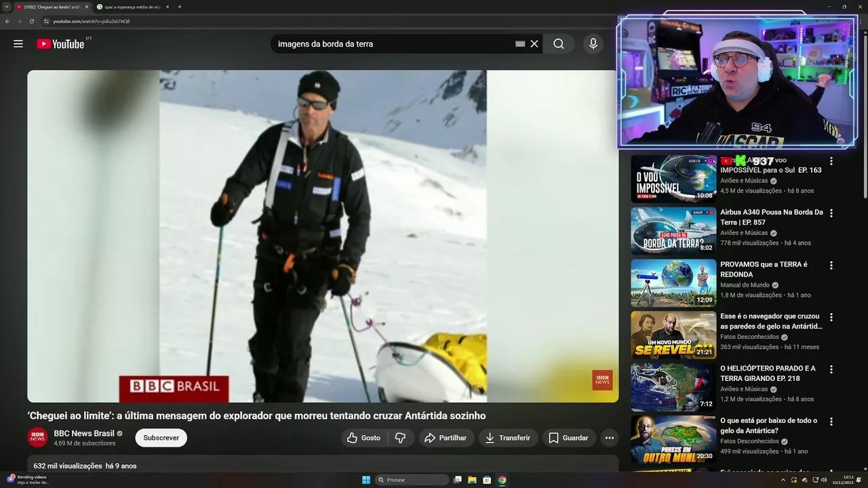Open the BBC News Brasil channel avatar
The image size is (868, 488).
(x=38, y=438)
